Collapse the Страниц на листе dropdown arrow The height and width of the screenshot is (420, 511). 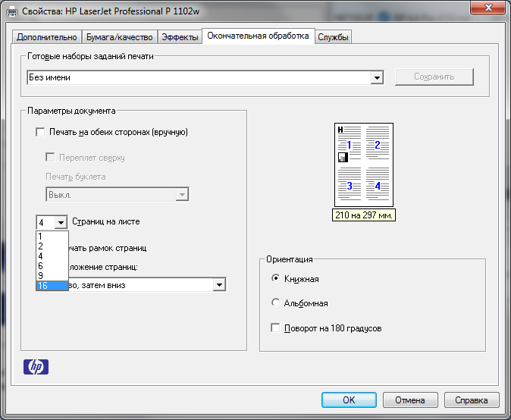(x=61, y=223)
